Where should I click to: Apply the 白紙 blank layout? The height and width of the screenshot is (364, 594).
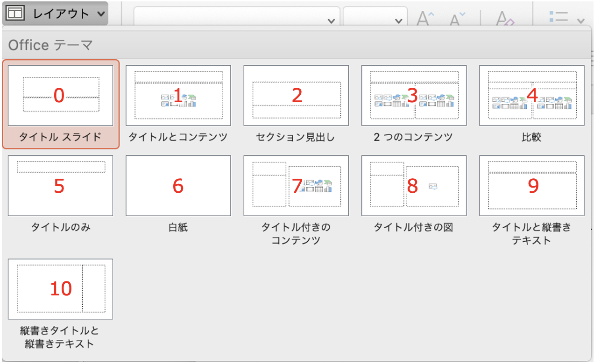pyautogui.click(x=178, y=186)
